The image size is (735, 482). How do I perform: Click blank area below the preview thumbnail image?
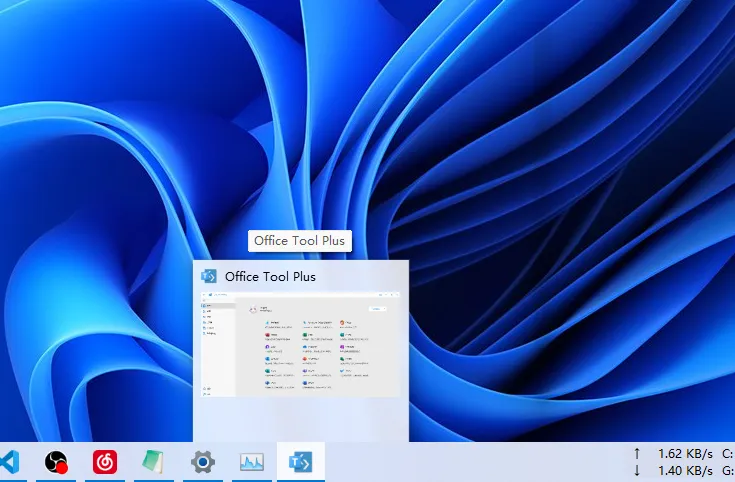(300, 418)
